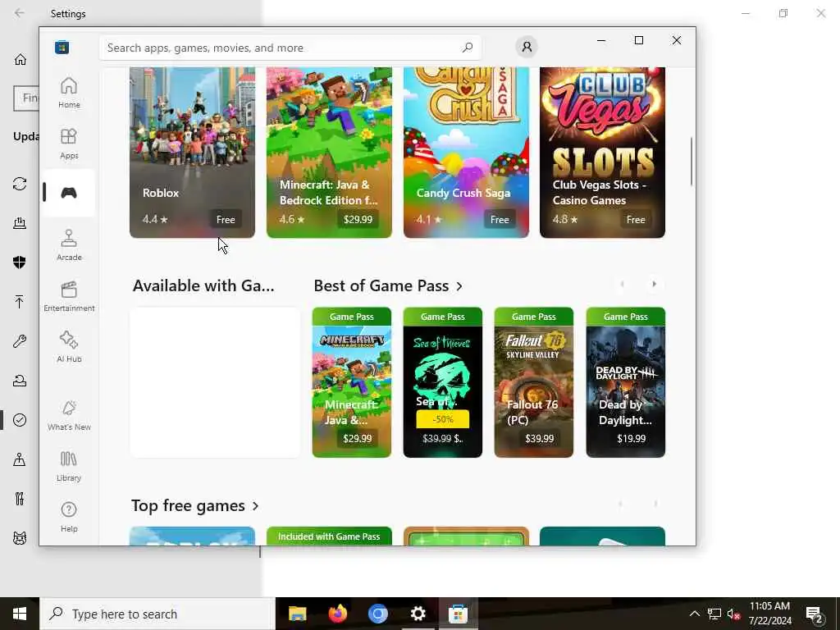Open Minecraft Java Game Pass card

tap(351, 382)
